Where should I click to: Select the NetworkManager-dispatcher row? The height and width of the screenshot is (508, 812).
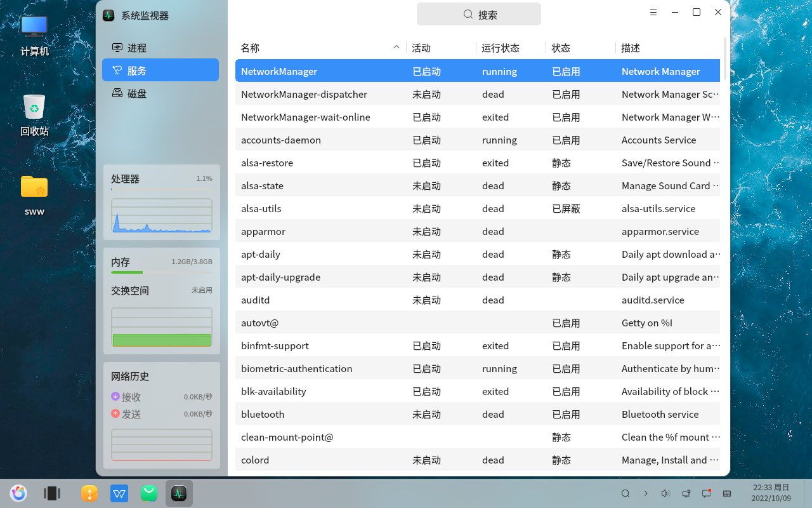click(x=478, y=93)
